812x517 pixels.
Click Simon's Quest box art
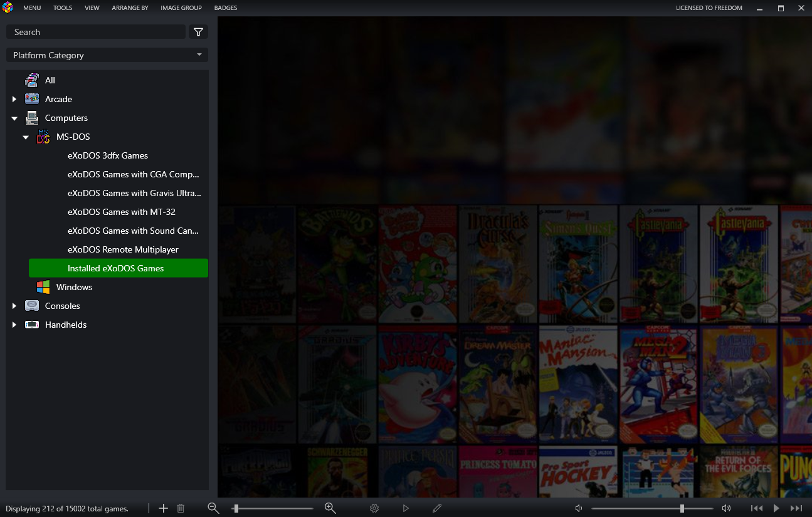(578, 264)
